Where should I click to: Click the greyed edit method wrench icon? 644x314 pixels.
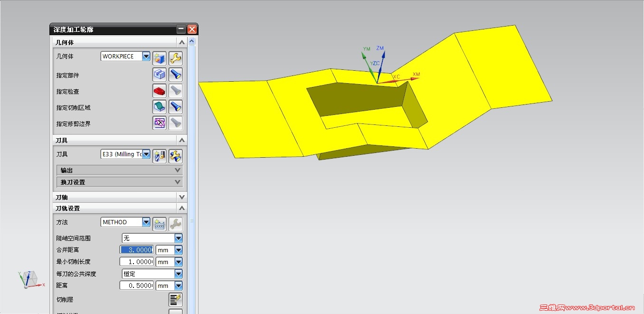point(176,224)
